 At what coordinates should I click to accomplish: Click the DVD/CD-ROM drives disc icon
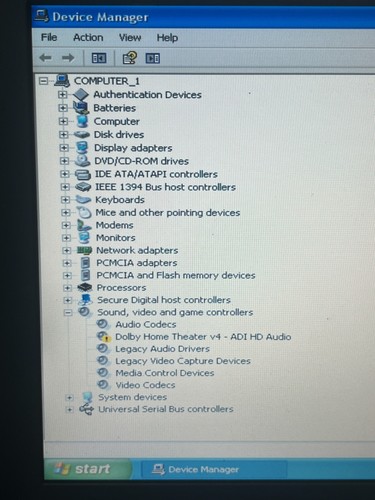click(82, 161)
